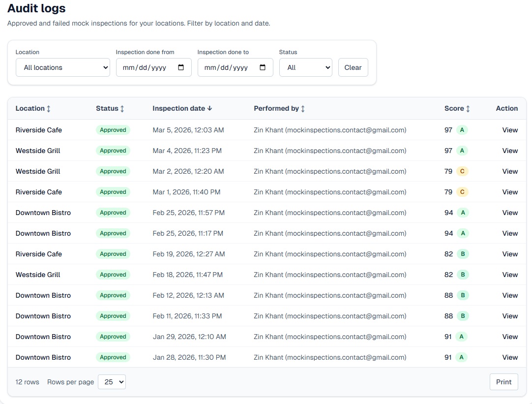
Task: View the Westside Grill Feb 18 inspection
Action: click(x=510, y=275)
